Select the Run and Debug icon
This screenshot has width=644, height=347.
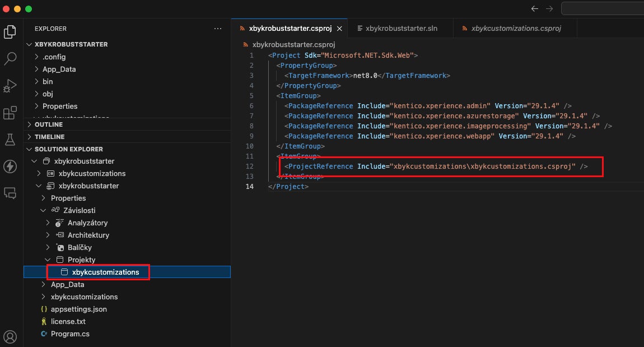tap(10, 85)
